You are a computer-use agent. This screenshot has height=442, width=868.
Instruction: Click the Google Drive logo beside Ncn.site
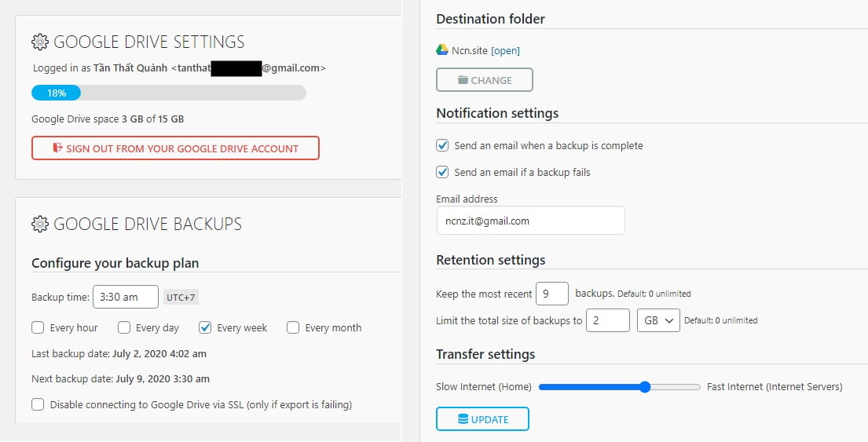[x=442, y=50]
